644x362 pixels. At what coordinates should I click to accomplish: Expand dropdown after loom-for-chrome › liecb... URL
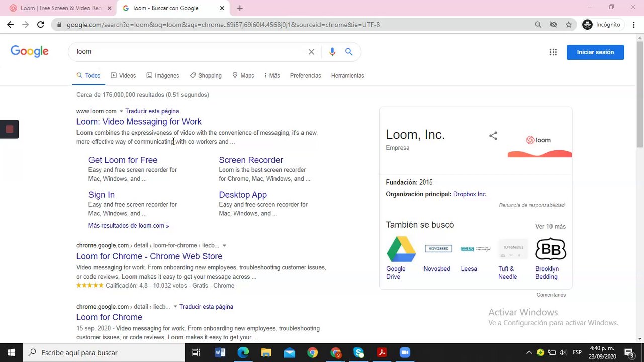click(224, 246)
